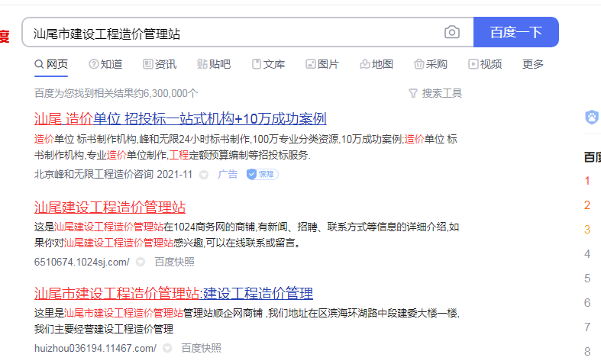Open the 贴吧 tab

pyautogui.click(x=214, y=64)
